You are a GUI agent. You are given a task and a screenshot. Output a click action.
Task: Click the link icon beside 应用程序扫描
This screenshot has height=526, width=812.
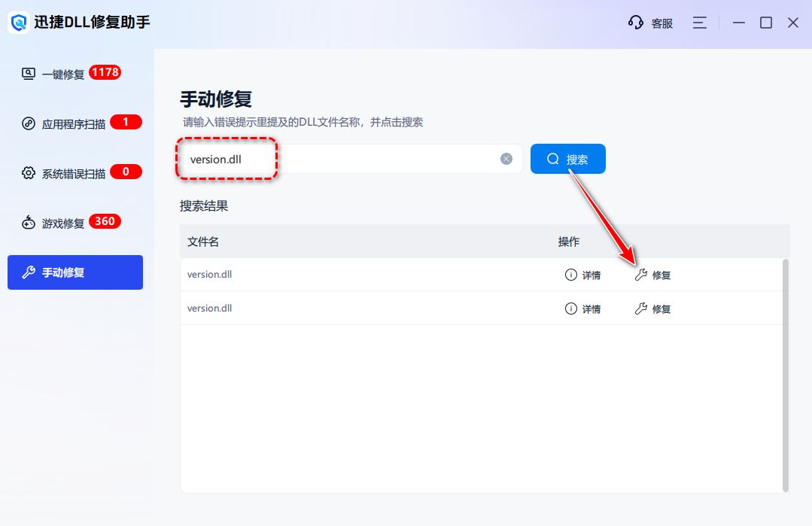coord(29,123)
